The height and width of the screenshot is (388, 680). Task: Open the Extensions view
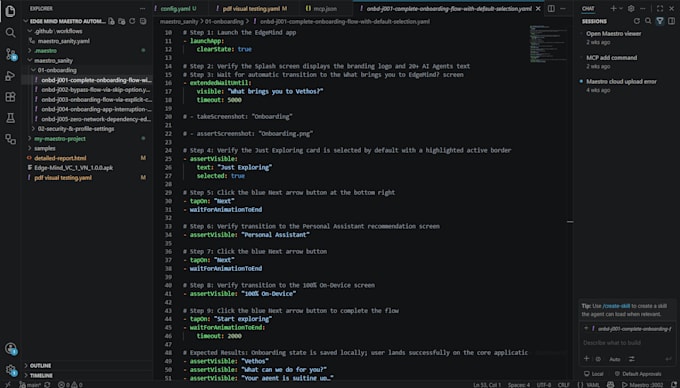coord(10,97)
